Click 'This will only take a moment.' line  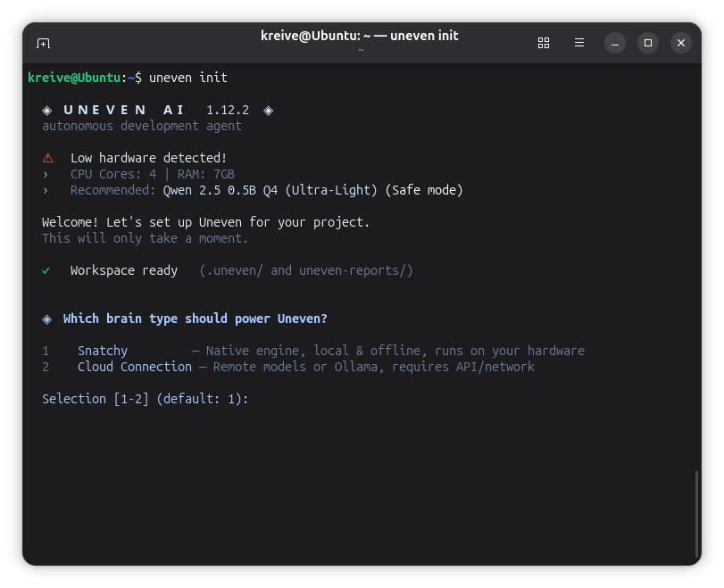(145, 238)
